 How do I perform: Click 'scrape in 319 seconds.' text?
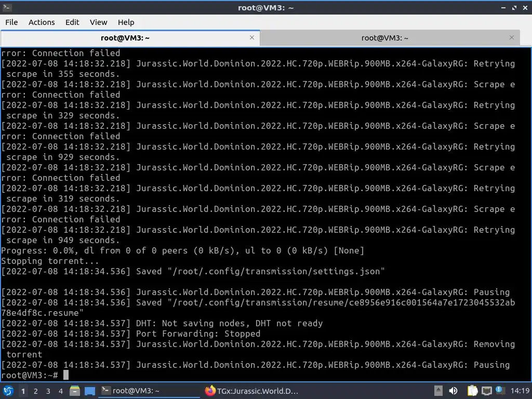click(63, 199)
